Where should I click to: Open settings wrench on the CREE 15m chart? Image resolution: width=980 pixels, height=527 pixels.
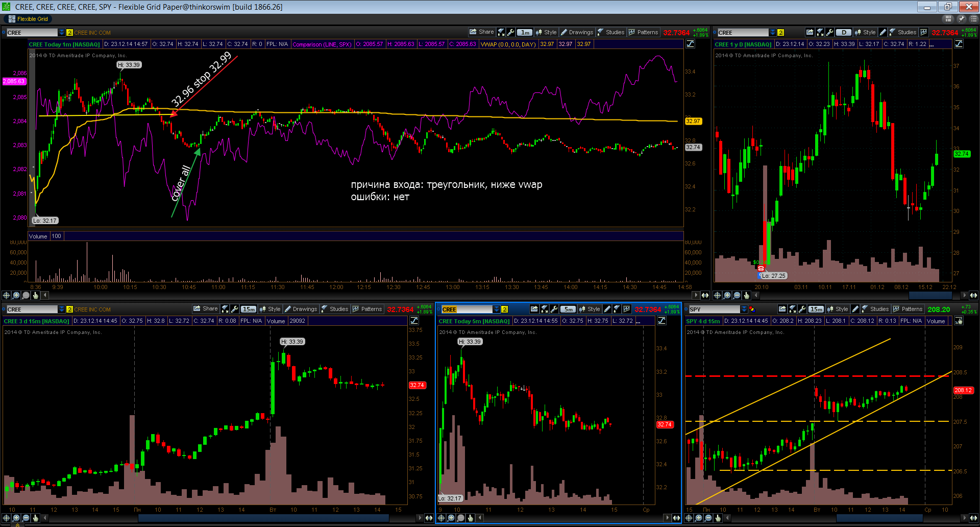[235, 309]
